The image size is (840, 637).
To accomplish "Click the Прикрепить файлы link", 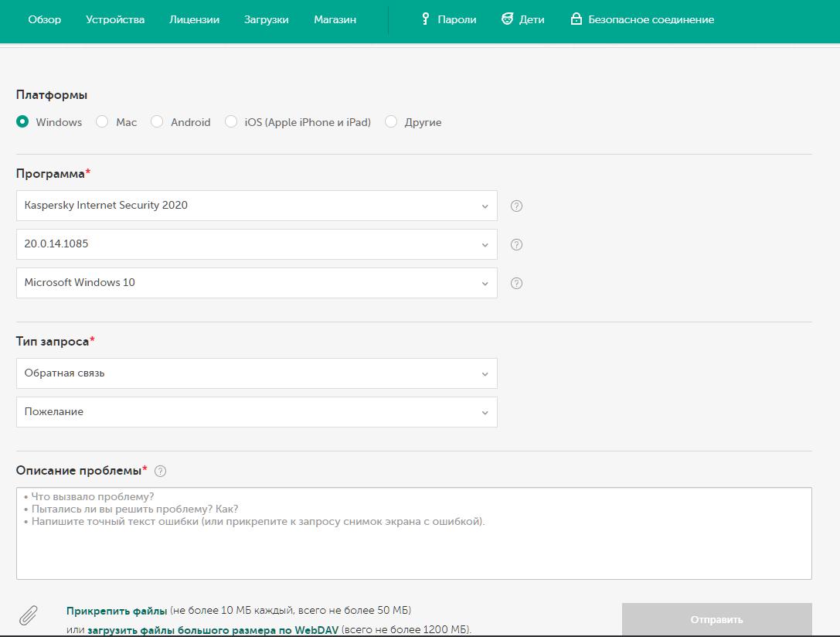I will pos(117,611).
